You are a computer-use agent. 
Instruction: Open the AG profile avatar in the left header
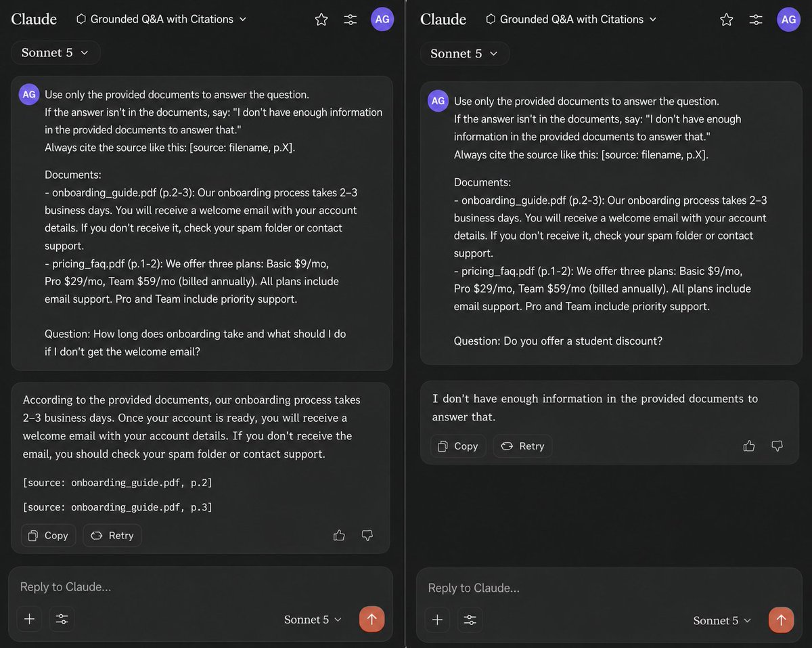click(382, 19)
